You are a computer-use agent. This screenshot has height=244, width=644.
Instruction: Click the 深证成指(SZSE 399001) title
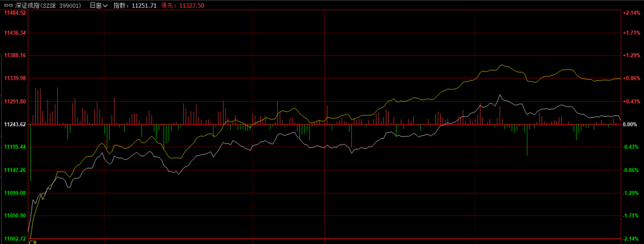[x=48, y=6]
